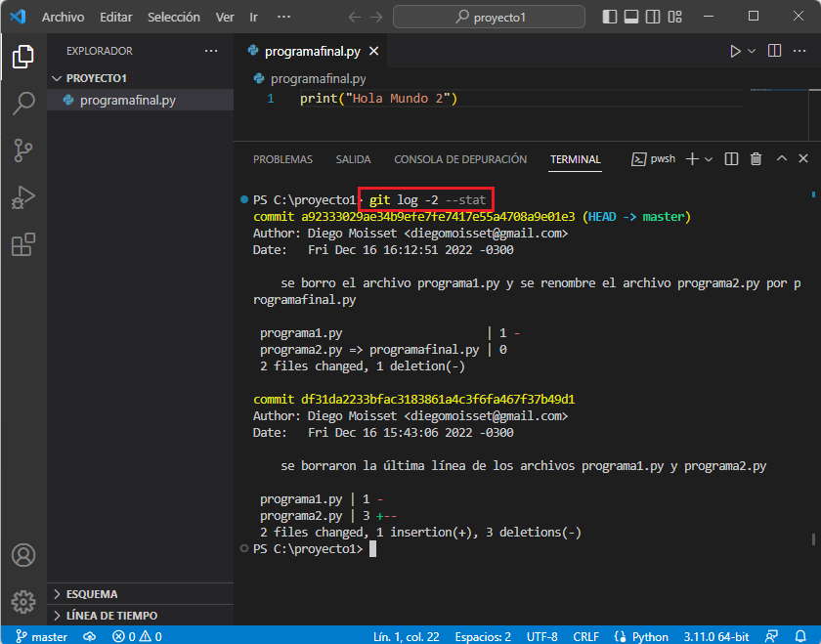Switch to the SALIDA panel tab
The height and width of the screenshot is (644, 821).
[x=354, y=159]
